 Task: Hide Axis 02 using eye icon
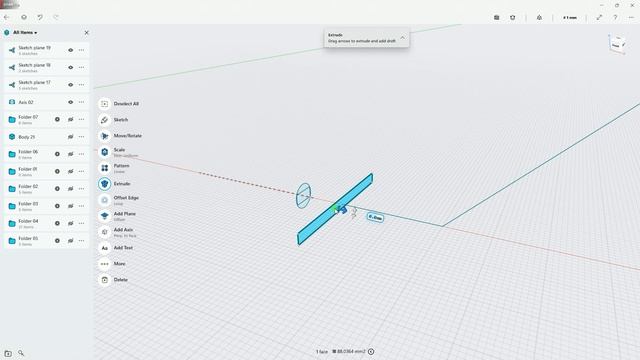coord(71,102)
